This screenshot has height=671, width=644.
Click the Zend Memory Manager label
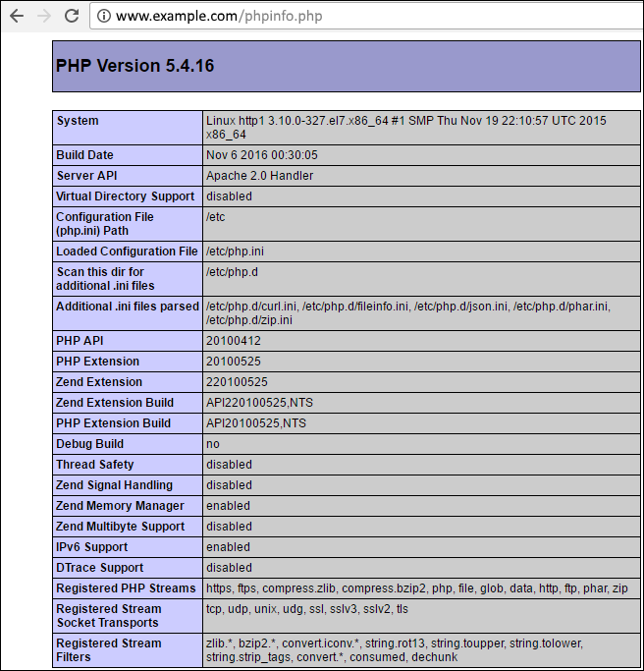[x=120, y=506]
